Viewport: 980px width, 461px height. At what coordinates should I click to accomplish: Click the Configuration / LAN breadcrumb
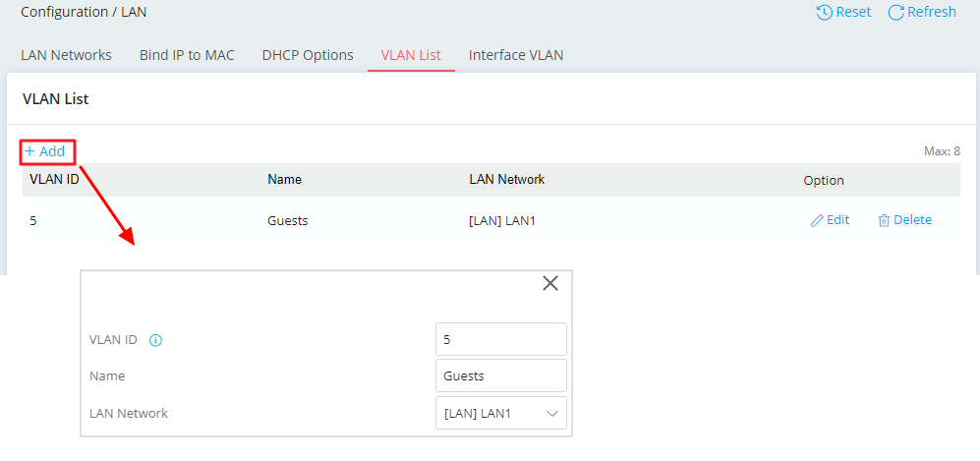(77, 13)
